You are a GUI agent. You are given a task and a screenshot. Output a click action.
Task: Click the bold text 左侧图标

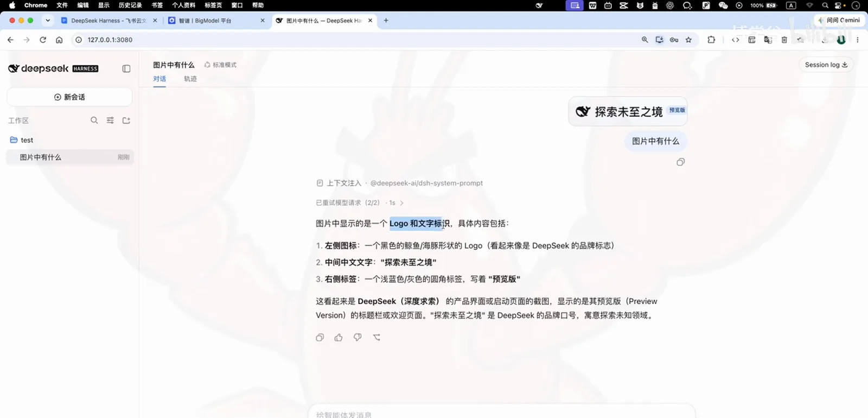340,246
